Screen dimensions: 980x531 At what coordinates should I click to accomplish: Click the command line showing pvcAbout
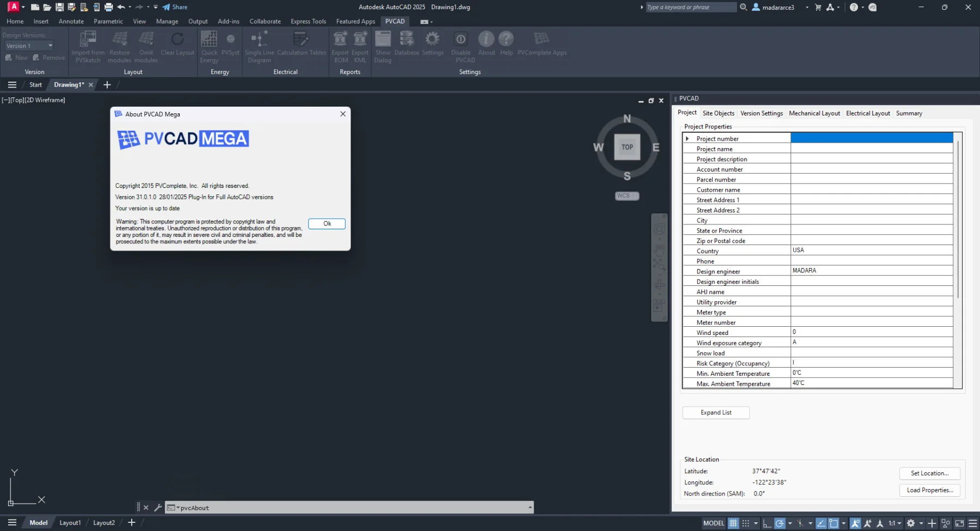coord(350,508)
